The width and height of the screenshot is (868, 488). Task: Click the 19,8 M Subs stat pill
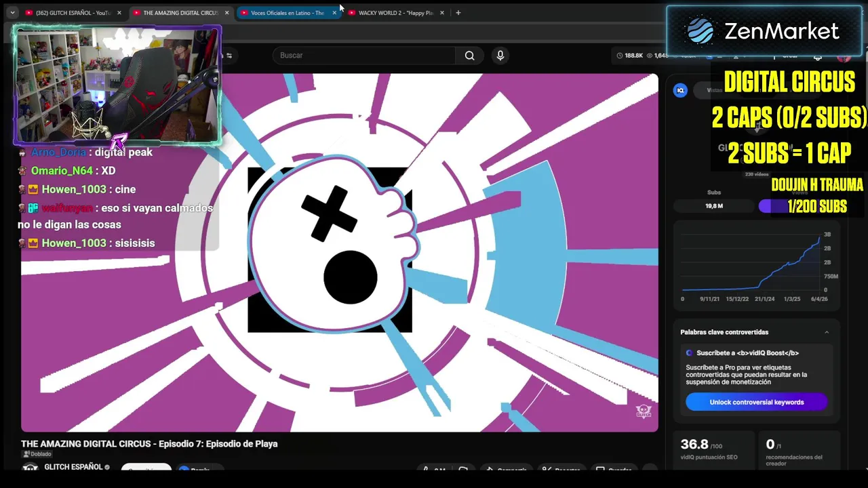714,206
